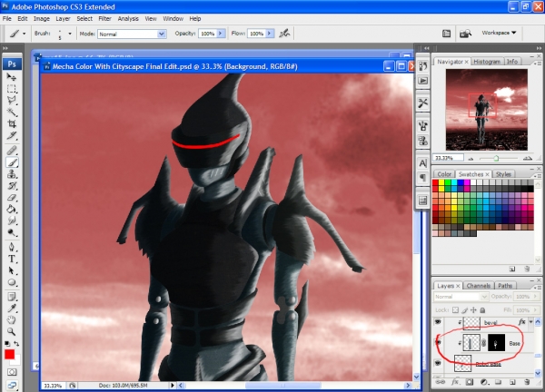Select the Brush tool in toolbox

click(x=12, y=162)
